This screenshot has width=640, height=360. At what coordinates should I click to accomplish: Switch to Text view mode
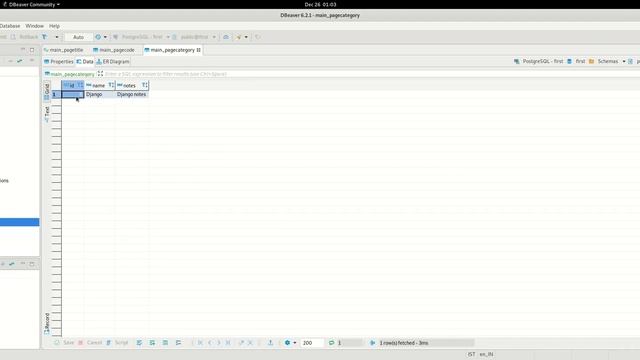(x=47, y=114)
